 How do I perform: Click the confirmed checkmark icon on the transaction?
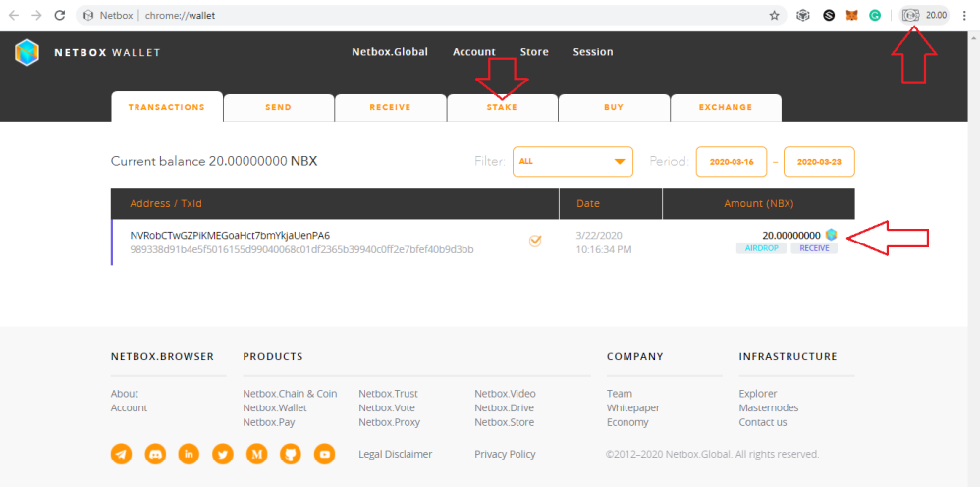click(535, 241)
